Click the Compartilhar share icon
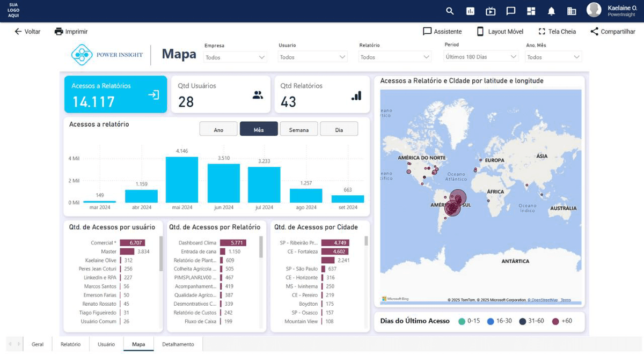644x362 pixels. point(594,32)
